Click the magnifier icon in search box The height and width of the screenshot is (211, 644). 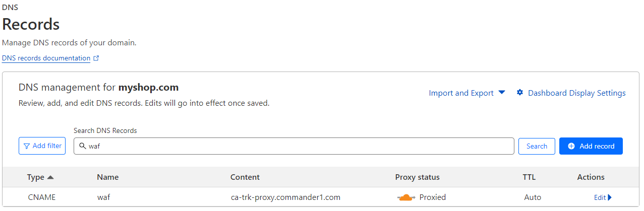click(83, 147)
